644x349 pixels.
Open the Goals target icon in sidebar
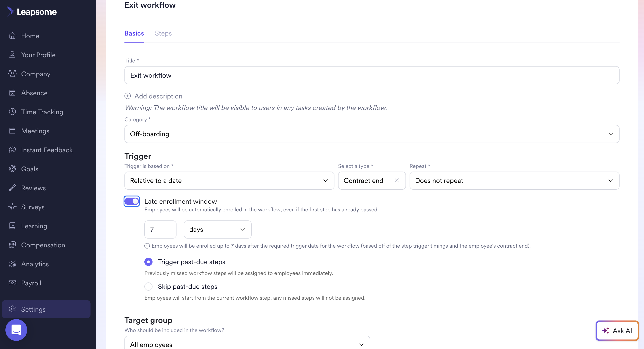coord(12,169)
